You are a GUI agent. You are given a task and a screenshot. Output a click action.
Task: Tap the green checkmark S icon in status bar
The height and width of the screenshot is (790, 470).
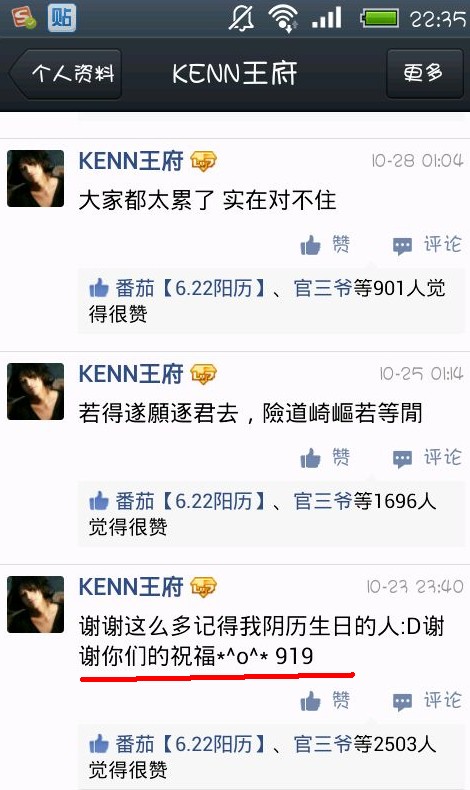coord(24,18)
